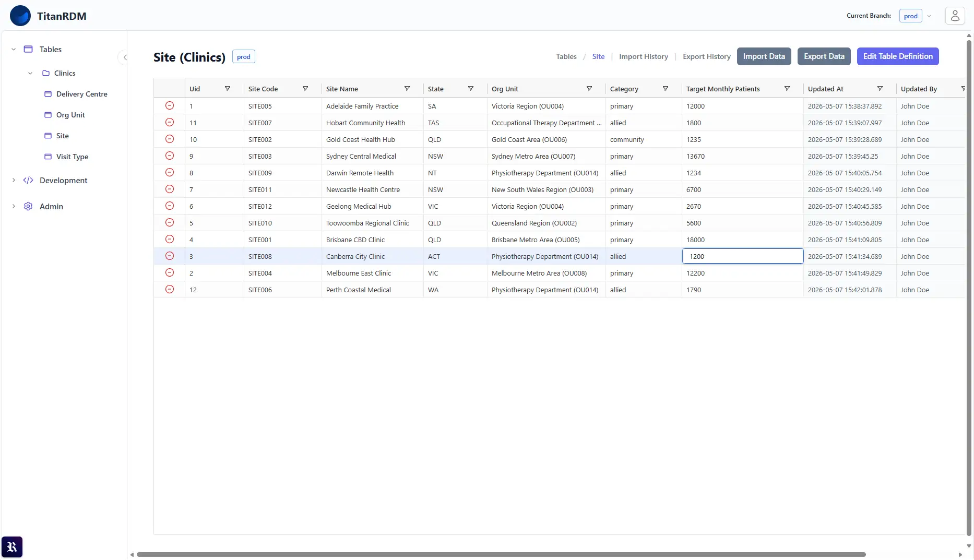Remove the Brisbane CBD Clinic row
This screenshot has width=974, height=560.
170,239
